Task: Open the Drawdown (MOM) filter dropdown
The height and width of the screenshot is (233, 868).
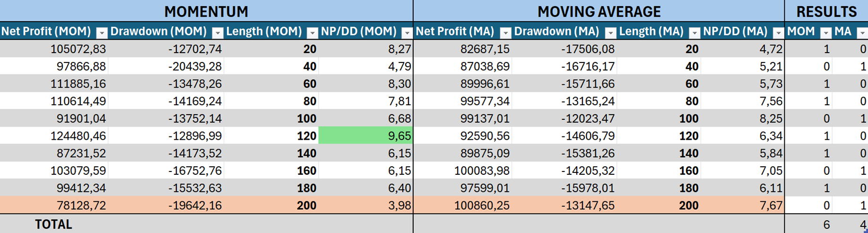Action: [x=217, y=33]
